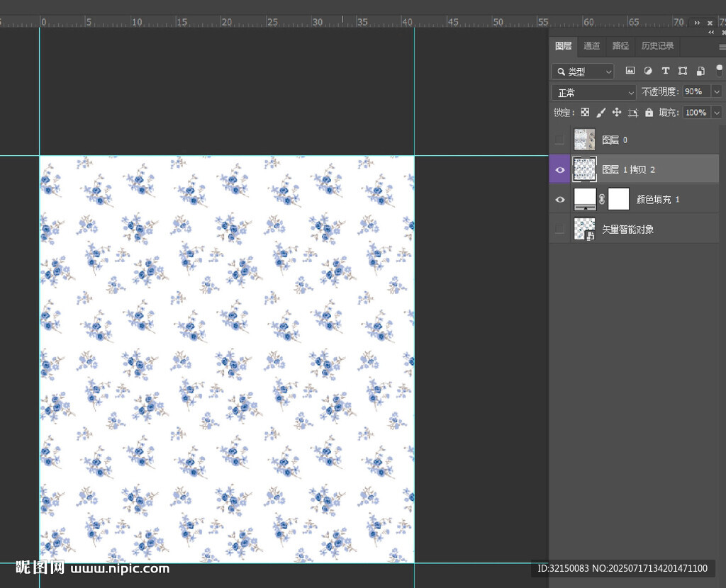Filter layers by pixel image type
This screenshot has height=588, width=726.
[630, 71]
